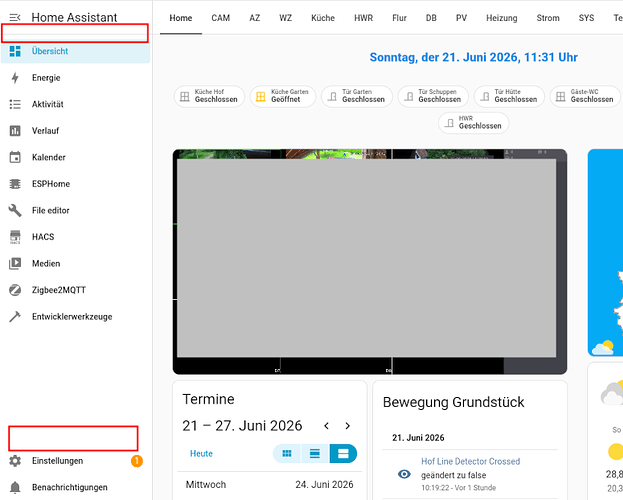Open the Küche Garten Geöffnet chip
623x500 pixels.
click(283, 96)
